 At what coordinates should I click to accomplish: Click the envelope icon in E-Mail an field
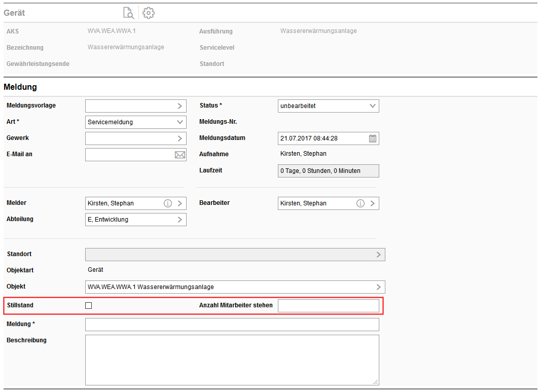179,155
